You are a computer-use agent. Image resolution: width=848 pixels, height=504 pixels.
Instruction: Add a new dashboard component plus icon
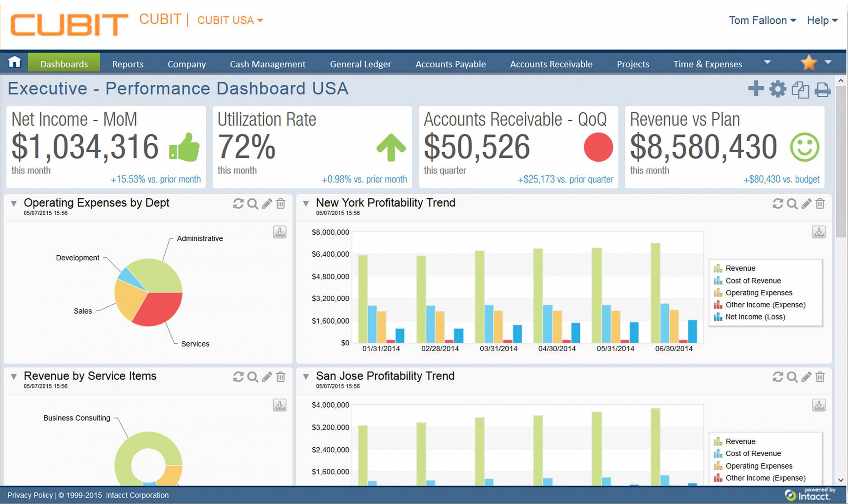[756, 89]
